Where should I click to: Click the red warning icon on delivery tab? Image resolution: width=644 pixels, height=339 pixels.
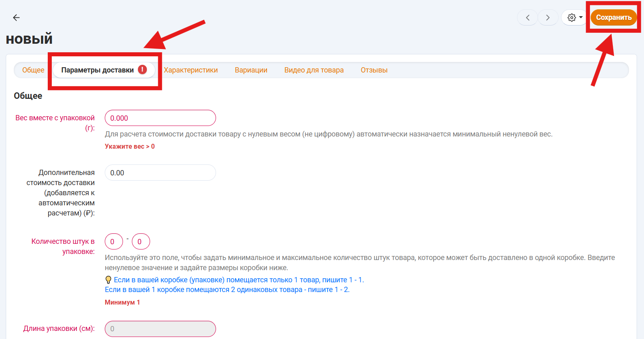[142, 70]
